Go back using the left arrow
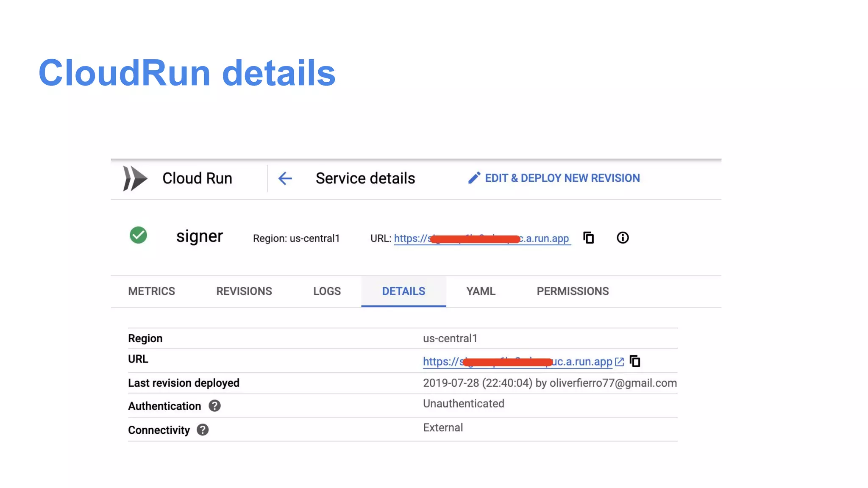The height and width of the screenshot is (488, 868). coord(285,178)
